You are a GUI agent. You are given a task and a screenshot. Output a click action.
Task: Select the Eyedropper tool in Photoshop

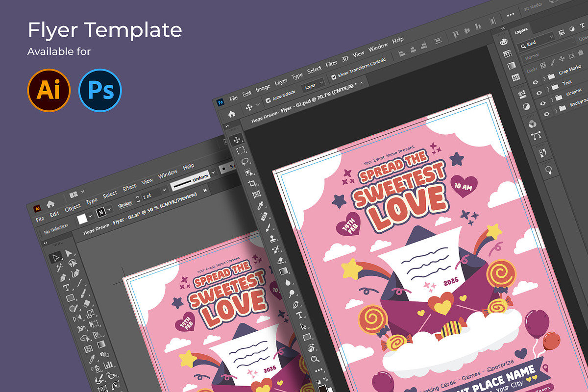click(260, 205)
